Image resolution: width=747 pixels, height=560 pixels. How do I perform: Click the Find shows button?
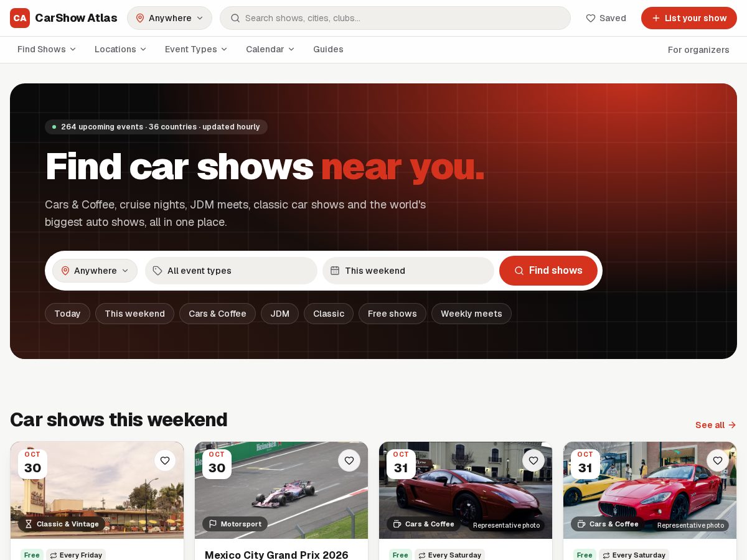coord(548,271)
